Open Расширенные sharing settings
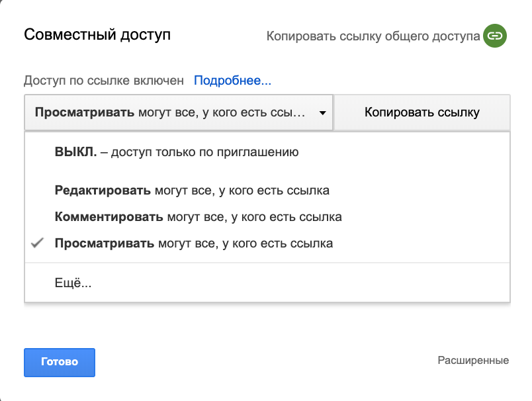Screen dimensions: 532x401 (473, 360)
